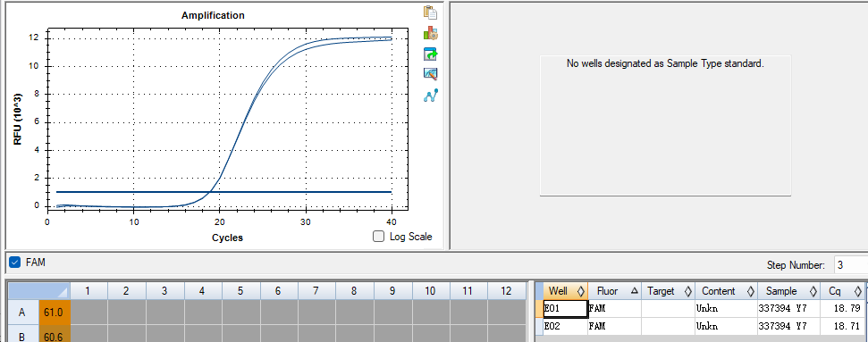Select plate column header 10

click(x=431, y=290)
